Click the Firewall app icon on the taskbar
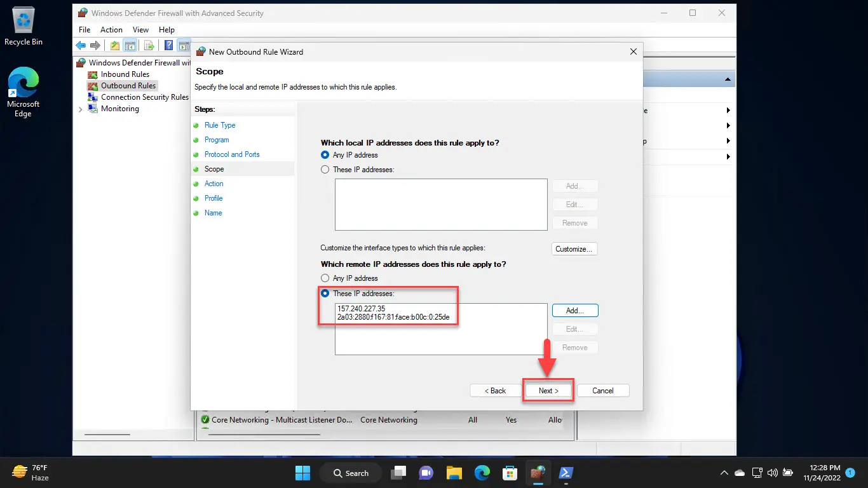 click(x=538, y=473)
